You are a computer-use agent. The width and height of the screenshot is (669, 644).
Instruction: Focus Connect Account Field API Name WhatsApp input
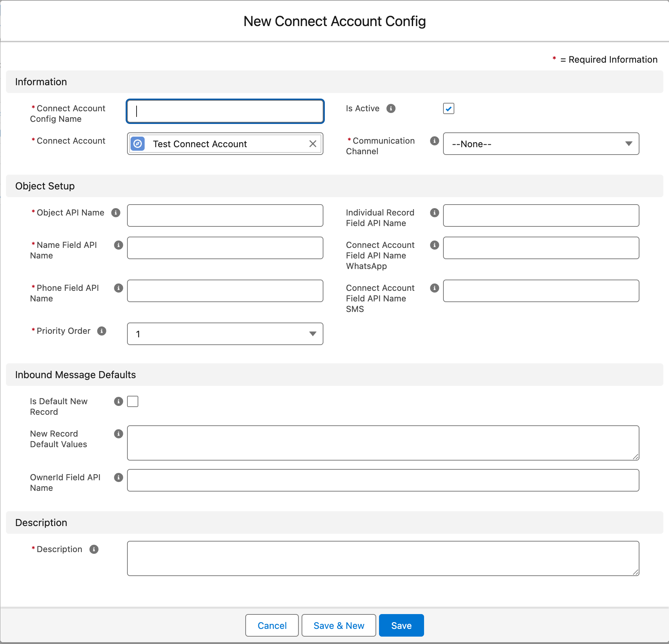tap(541, 248)
